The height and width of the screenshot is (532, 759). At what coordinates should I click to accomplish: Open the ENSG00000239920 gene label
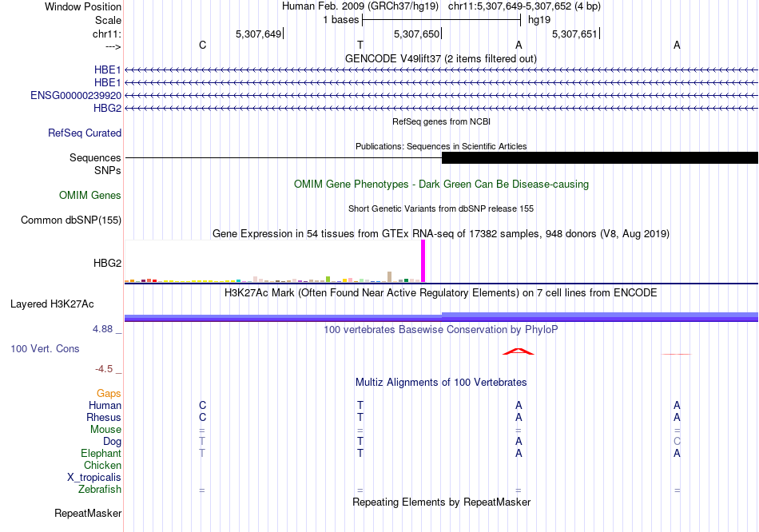76,95
